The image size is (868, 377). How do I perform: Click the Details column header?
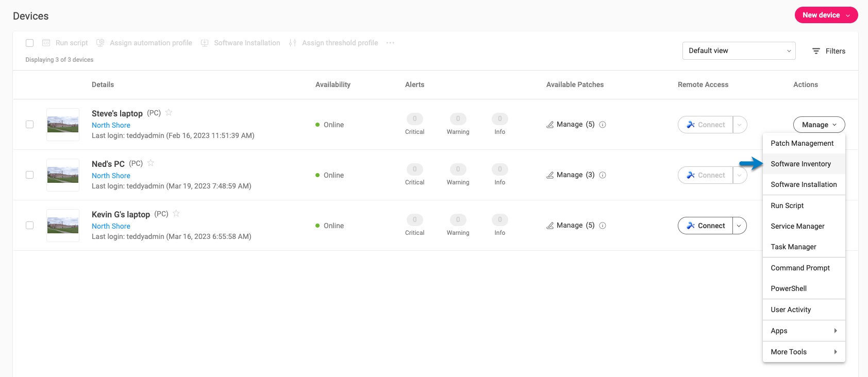click(103, 84)
